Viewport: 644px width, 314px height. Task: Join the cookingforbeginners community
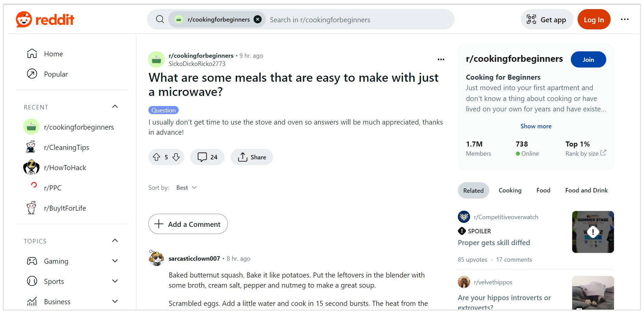(588, 59)
